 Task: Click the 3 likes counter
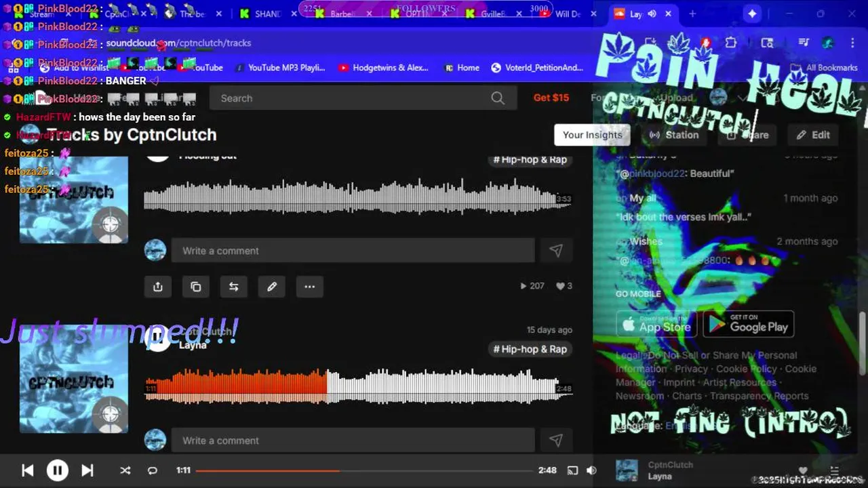click(564, 286)
